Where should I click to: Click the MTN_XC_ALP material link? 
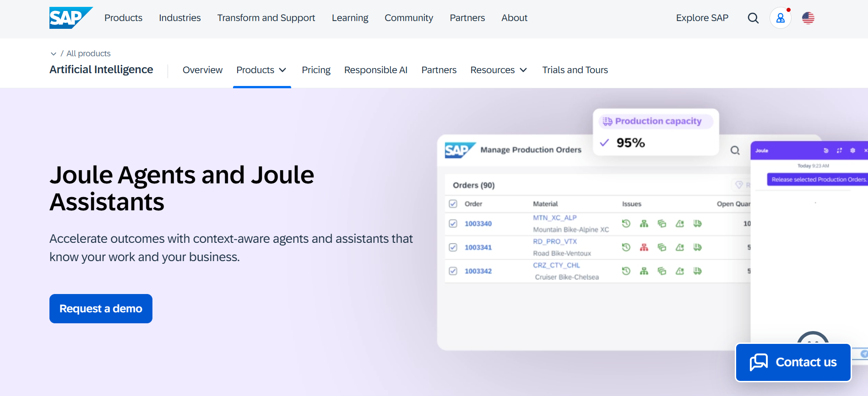pos(554,218)
